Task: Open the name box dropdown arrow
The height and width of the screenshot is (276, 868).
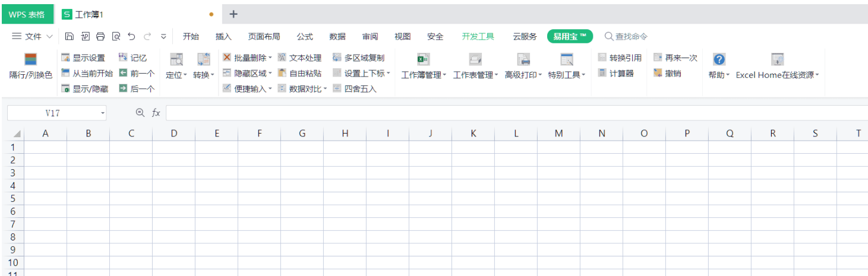Action: click(103, 113)
